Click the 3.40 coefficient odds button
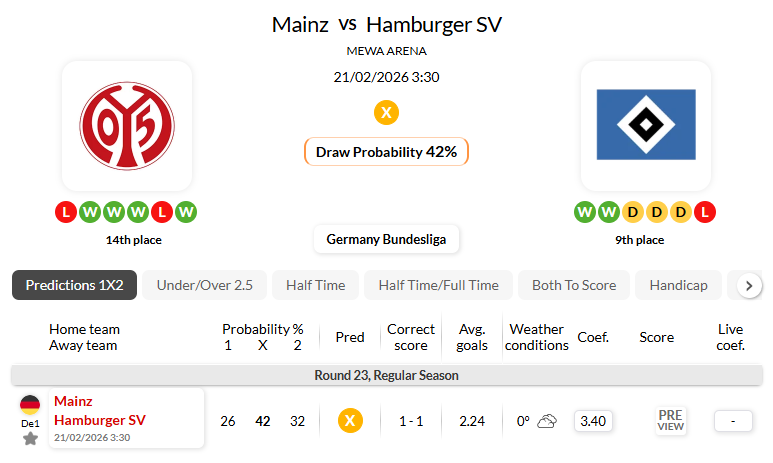Viewport: 773px width, 463px height. point(593,421)
